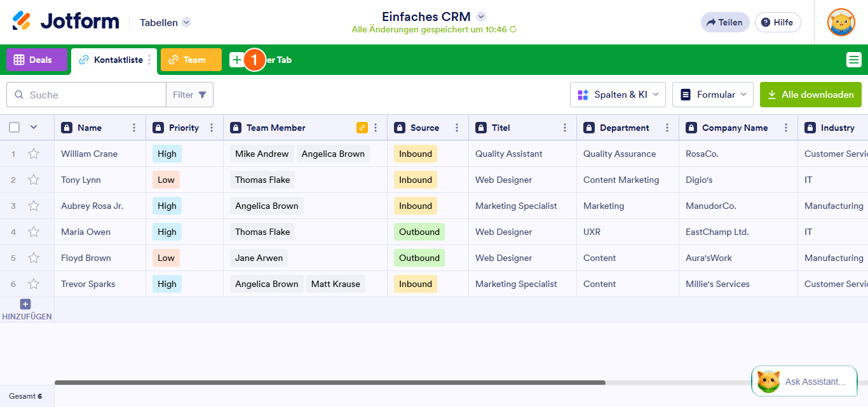
Task: Click the Outbound source tag for Maria Owen
Action: [x=419, y=232]
